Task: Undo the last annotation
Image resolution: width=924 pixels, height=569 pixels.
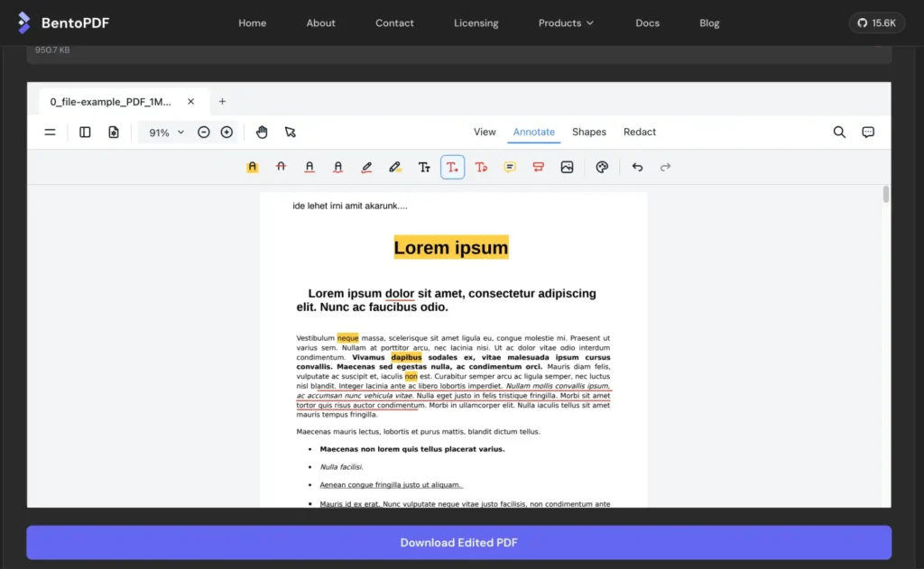Action: (637, 168)
